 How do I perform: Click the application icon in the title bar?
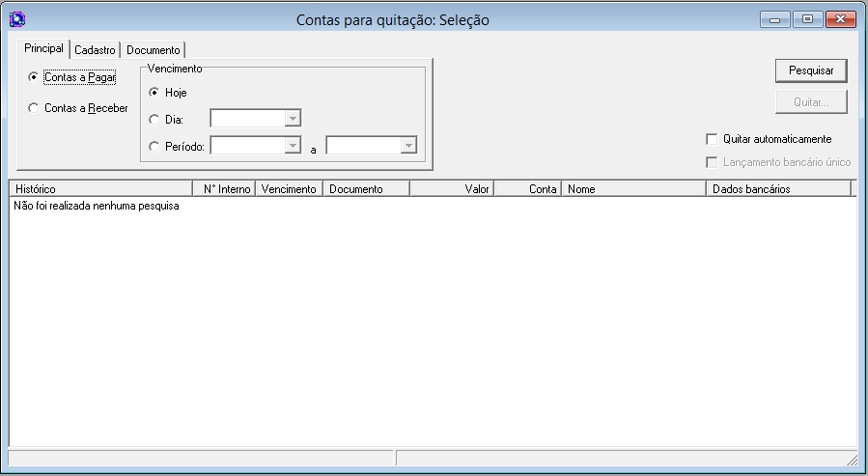(x=17, y=19)
